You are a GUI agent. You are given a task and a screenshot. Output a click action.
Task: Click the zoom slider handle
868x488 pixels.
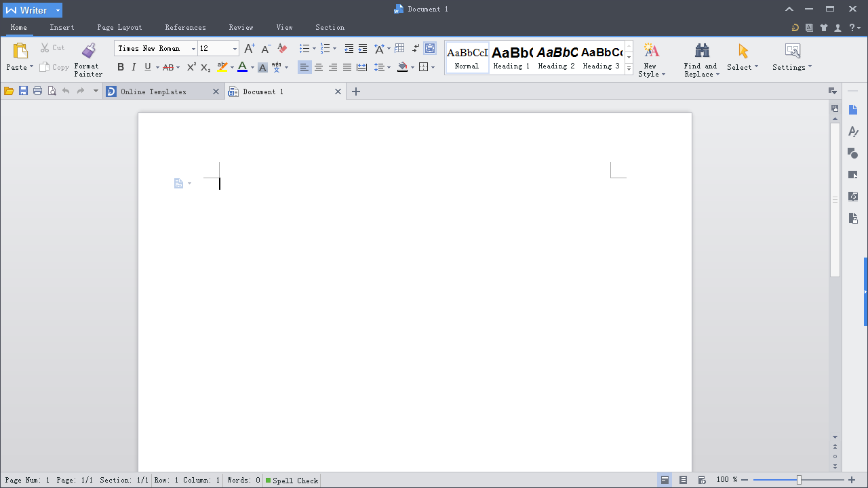coord(799,480)
